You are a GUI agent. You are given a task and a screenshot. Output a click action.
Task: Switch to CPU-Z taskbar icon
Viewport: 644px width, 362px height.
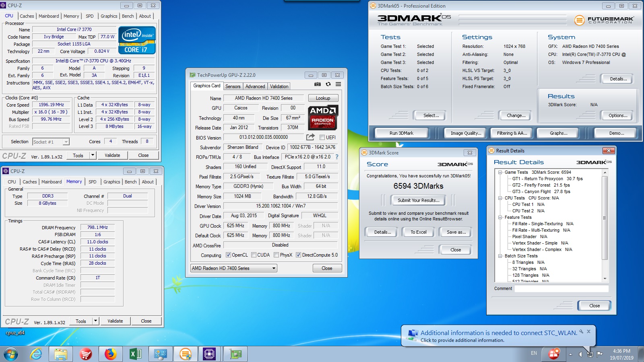[x=210, y=354]
